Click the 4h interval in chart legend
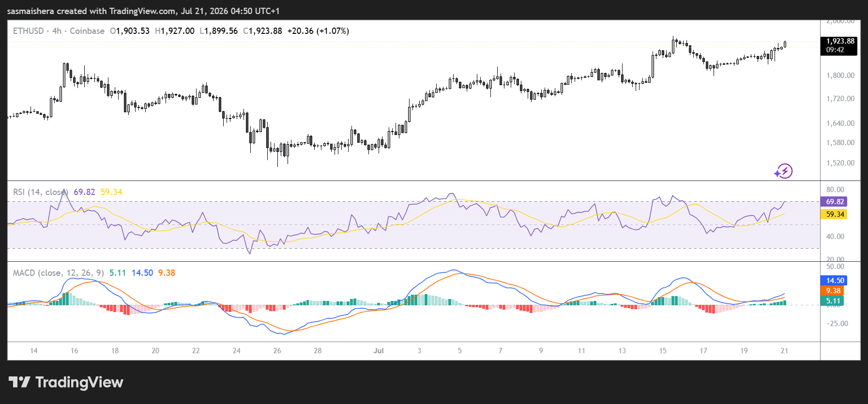Image resolution: width=868 pixels, height=404 pixels. pyautogui.click(x=57, y=31)
